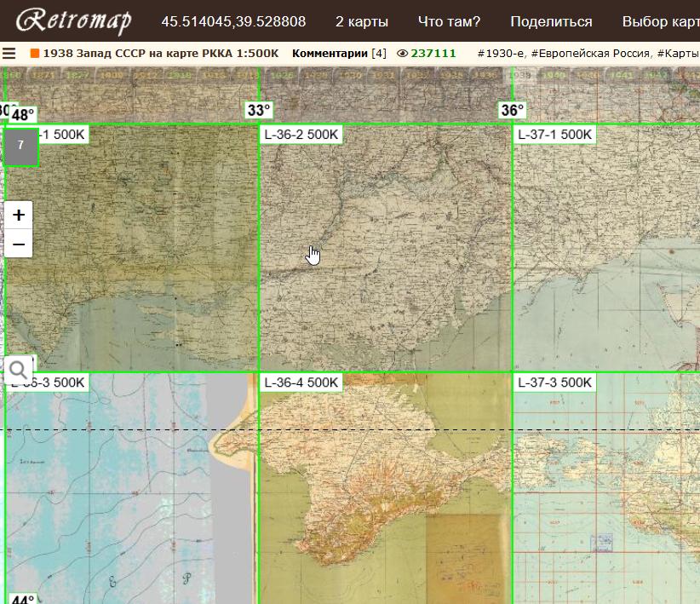Screen dimensions: 700x604
Task: Select the L-37-1 500K map sheet label
Action: pyautogui.click(x=554, y=135)
